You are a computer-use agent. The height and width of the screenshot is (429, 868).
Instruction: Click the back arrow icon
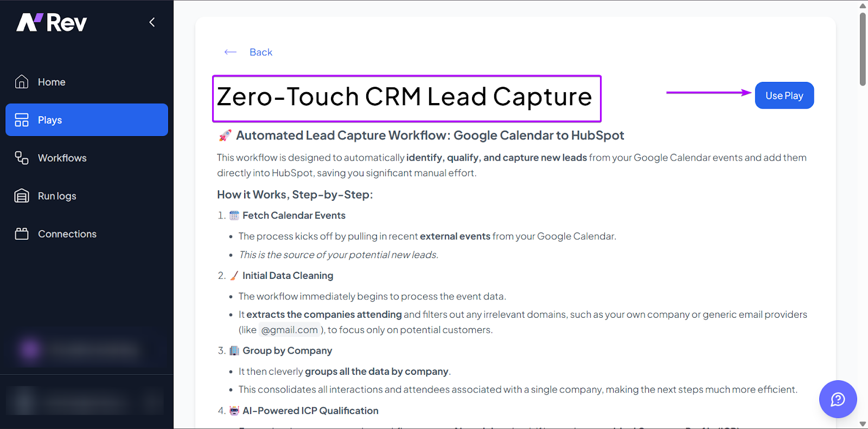[x=231, y=52]
